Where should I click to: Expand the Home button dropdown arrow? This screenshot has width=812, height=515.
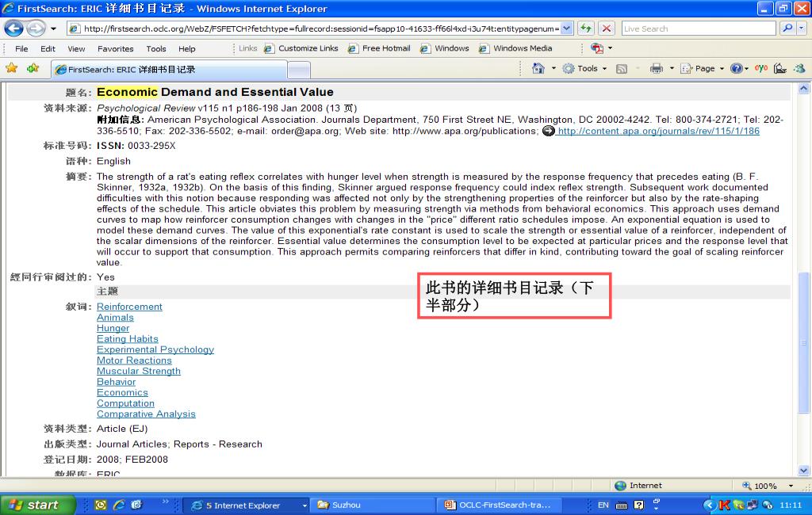(553, 68)
